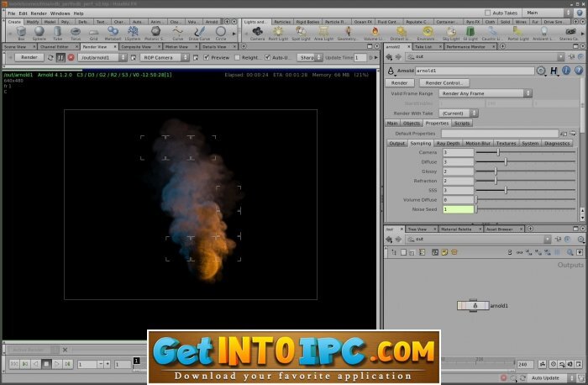Image resolution: width=588 pixels, height=385 pixels.
Task: Click the Render Control button
Action: [x=444, y=83]
